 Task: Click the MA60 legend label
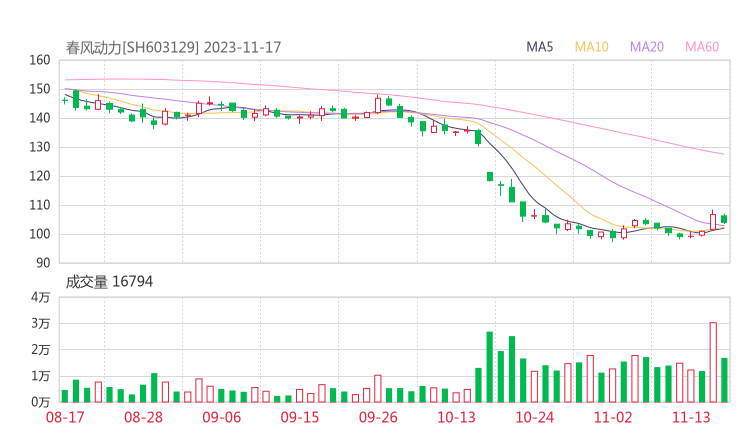click(702, 47)
